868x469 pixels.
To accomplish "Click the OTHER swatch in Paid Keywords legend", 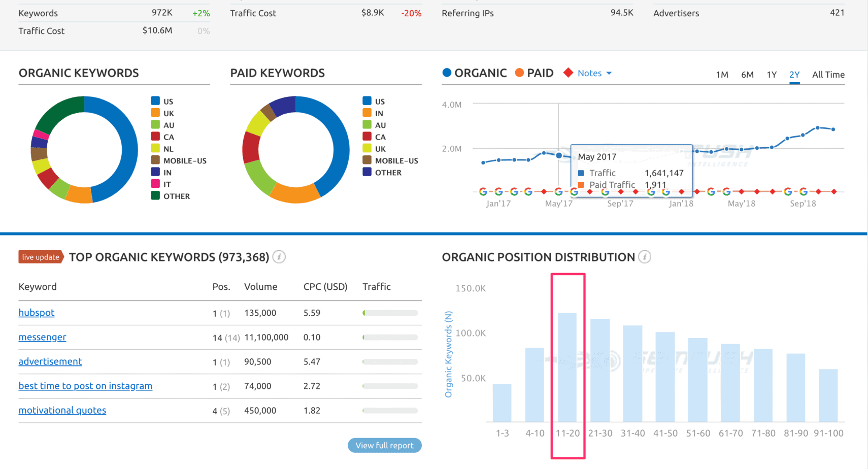I will pyautogui.click(x=367, y=172).
